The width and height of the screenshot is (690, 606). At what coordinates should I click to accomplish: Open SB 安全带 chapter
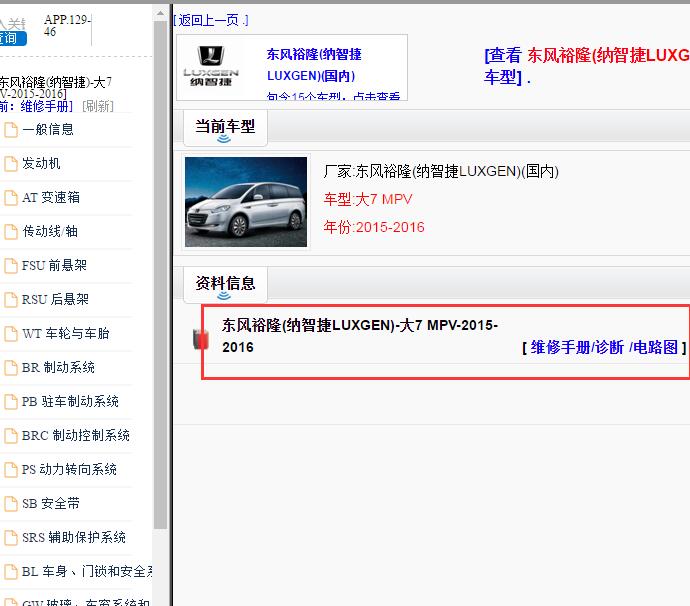pyautogui.click(x=51, y=503)
